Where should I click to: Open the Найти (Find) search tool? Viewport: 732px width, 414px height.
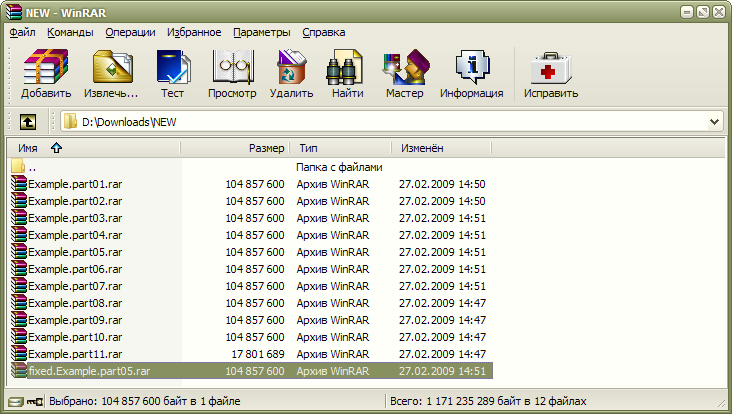pos(347,74)
